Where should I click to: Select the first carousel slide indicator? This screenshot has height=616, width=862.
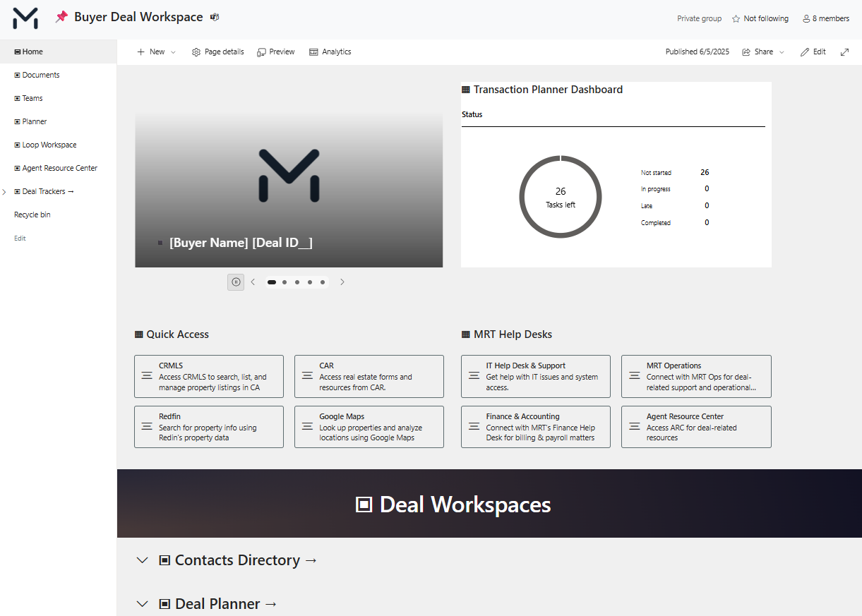(272, 282)
